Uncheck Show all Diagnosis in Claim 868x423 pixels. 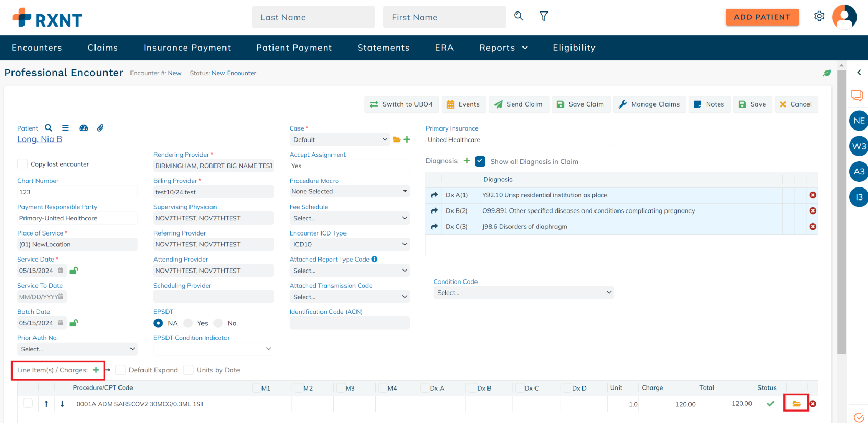(480, 161)
